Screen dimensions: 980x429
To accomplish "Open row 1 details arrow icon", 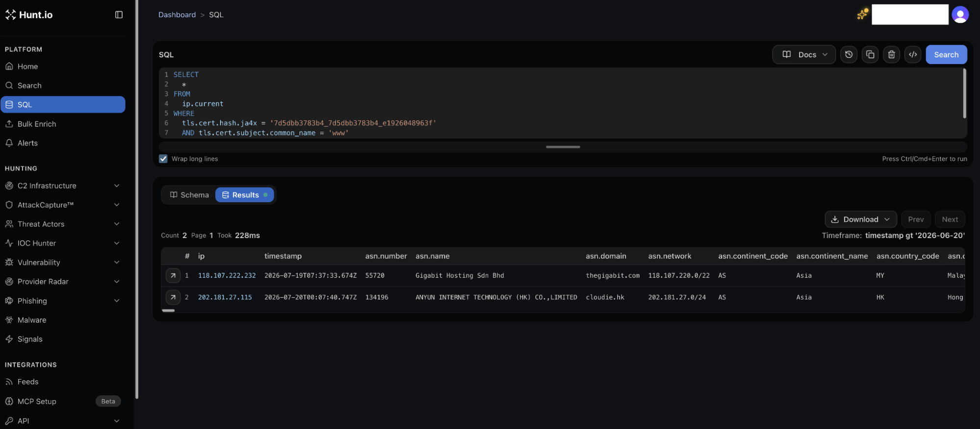I will point(173,276).
